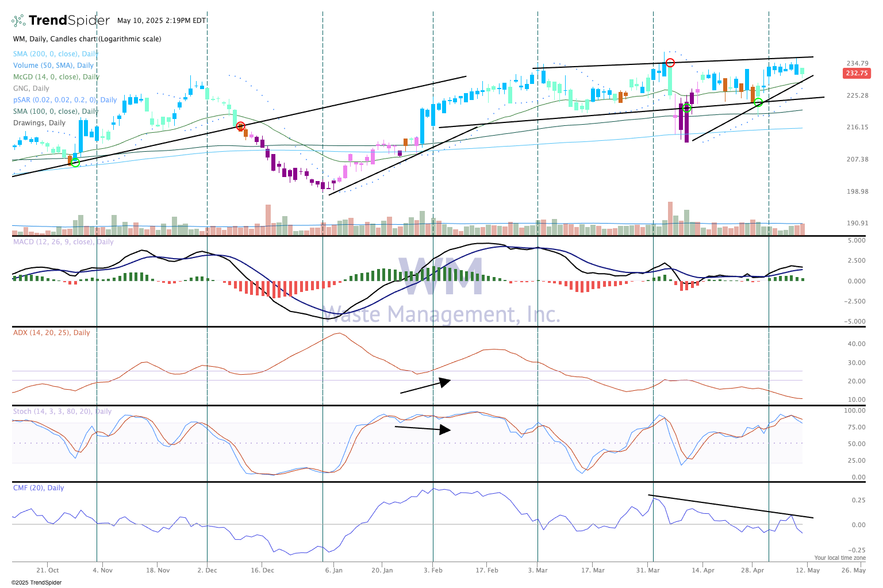Viewport: 883px width, 588px height.
Task: Click the red circle marker at the April high
Action: [670, 63]
